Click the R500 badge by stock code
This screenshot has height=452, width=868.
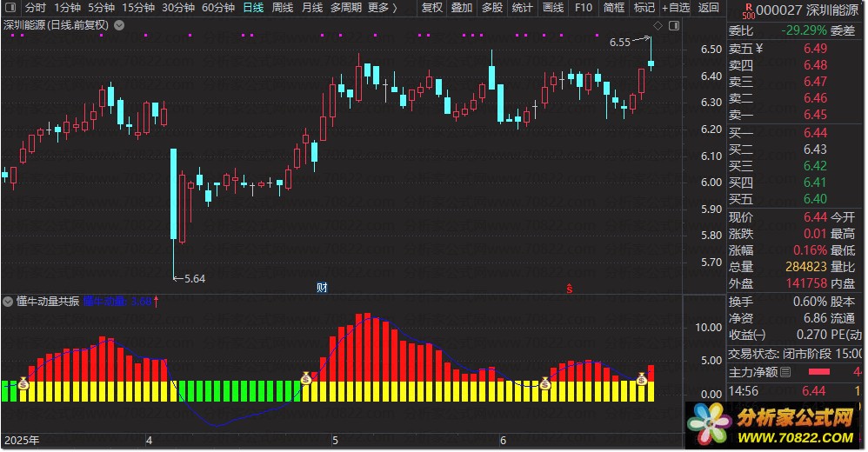click(749, 10)
